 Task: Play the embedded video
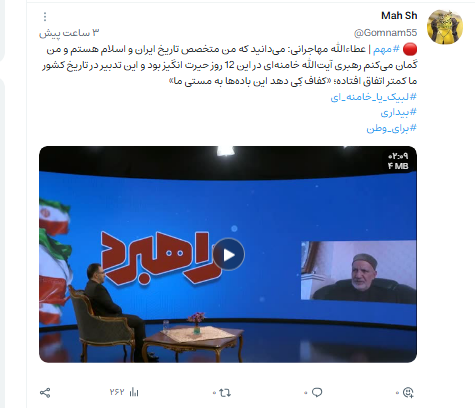(228, 255)
